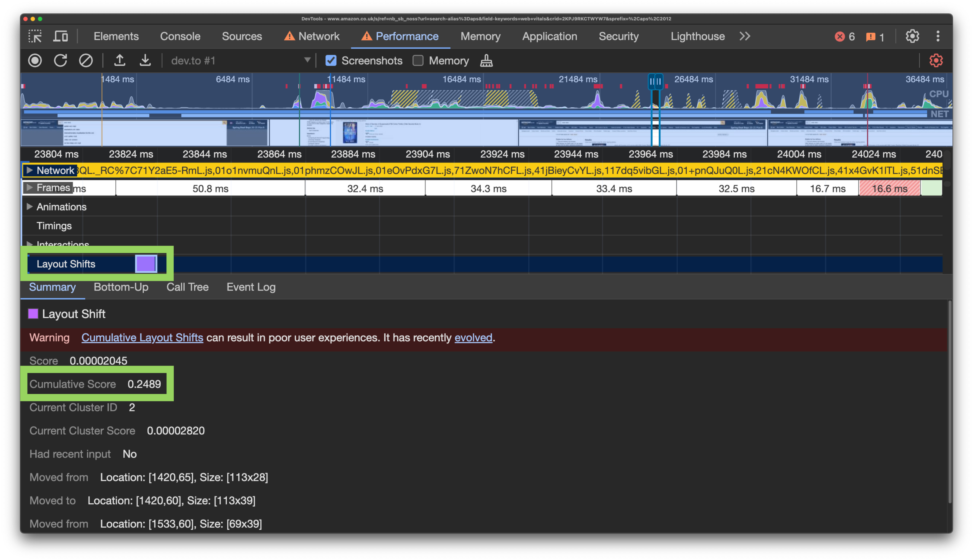Switch to the Event Log tab
973x560 pixels.
(251, 287)
